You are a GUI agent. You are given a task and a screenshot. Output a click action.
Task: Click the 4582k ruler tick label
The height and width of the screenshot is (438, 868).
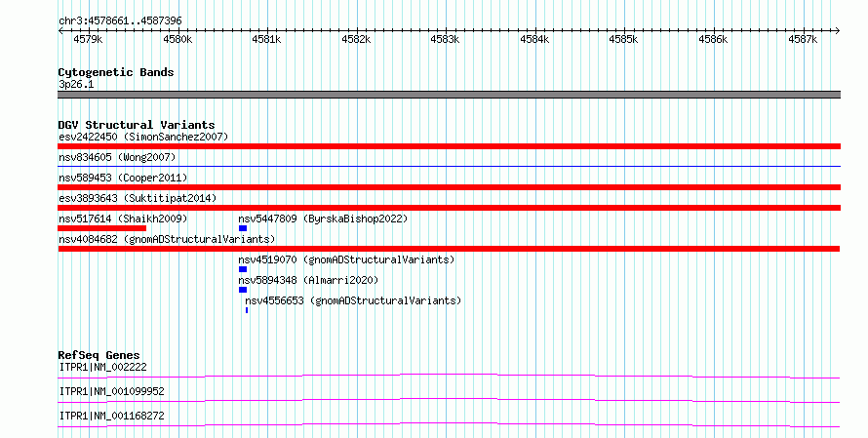(356, 40)
